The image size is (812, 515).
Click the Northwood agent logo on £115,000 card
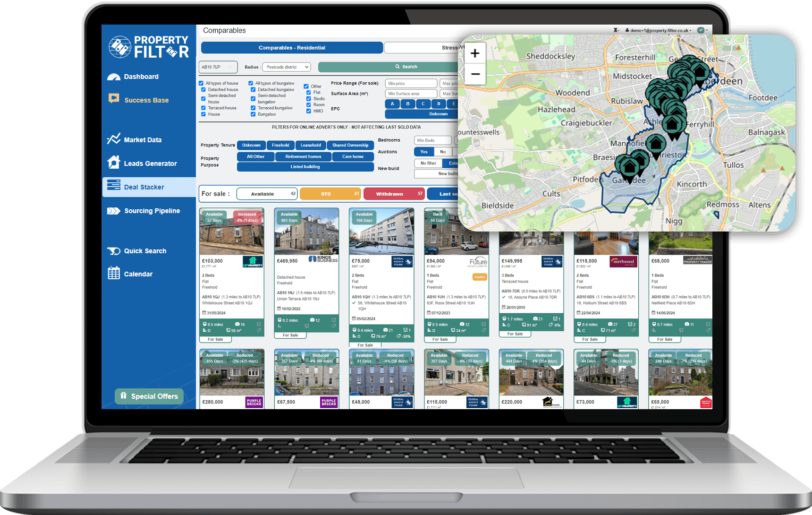[x=623, y=261]
